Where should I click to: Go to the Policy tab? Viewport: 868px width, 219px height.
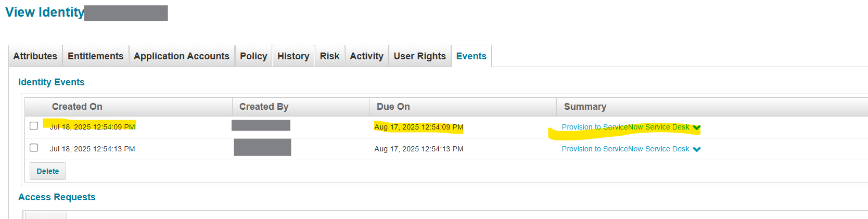pyautogui.click(x=253, y=56)
